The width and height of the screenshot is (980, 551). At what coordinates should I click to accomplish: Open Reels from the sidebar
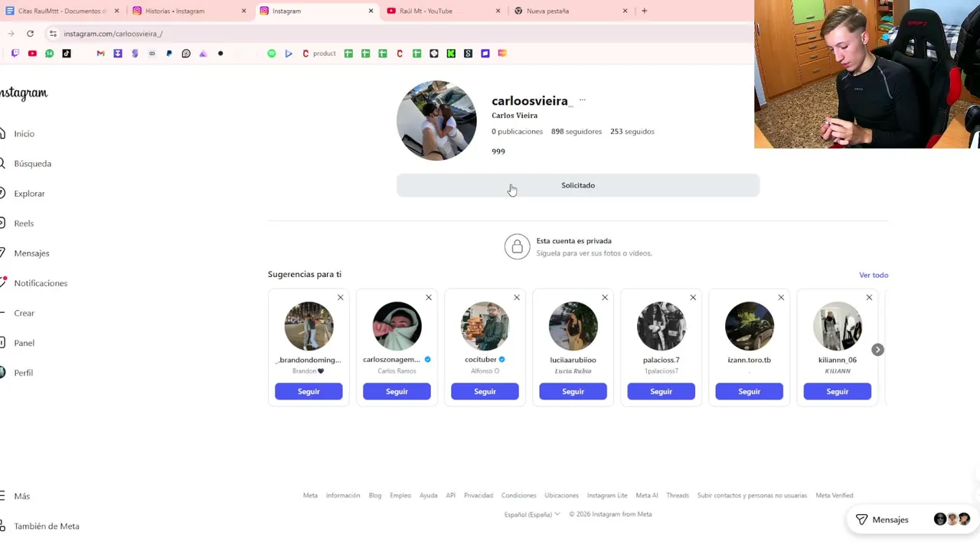(17, 223)
